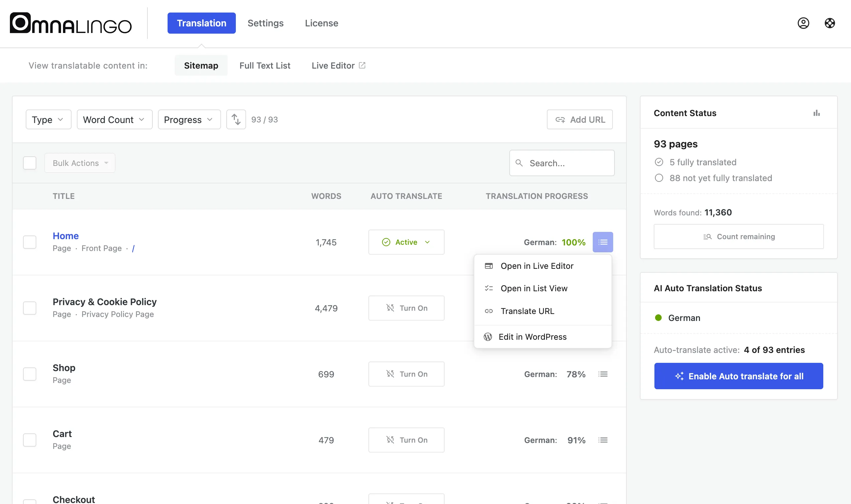Tick the select-all checkbox beside Bulk Actions

(x=30, y=163)
